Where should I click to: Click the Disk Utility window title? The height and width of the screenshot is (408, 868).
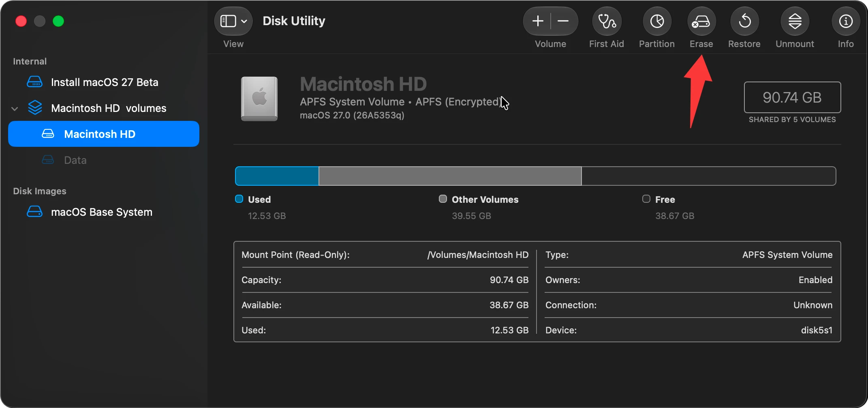click(x=294, y=21)
